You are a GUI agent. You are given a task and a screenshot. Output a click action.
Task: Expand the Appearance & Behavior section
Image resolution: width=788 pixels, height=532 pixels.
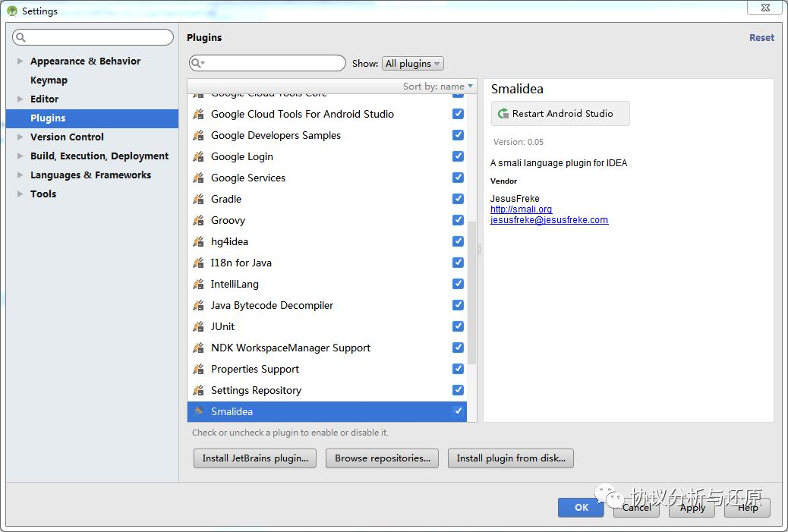[x=20, y=61]
